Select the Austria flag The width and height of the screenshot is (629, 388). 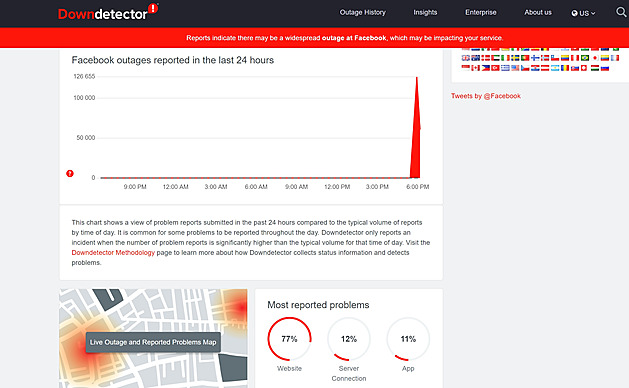pos(545,68)
